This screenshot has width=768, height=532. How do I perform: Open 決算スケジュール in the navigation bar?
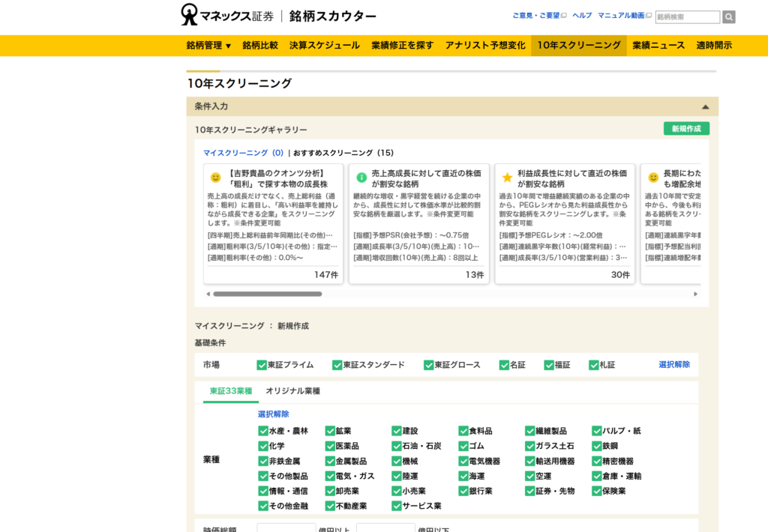pos(324,46)
